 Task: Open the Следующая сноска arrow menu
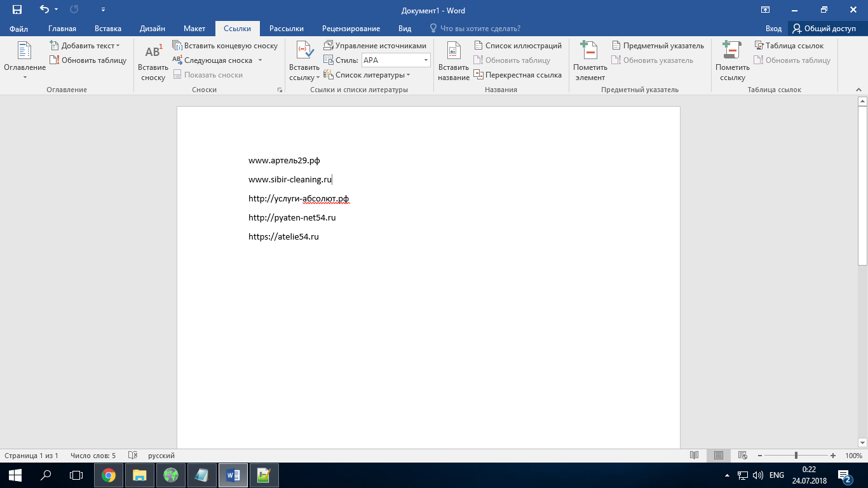260,60
